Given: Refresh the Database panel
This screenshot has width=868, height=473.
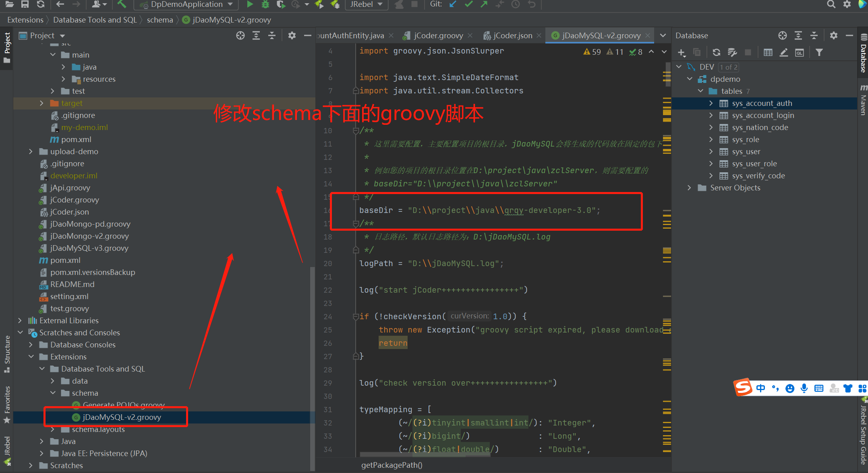Looking at the screenshot, I should coord(716,52).
